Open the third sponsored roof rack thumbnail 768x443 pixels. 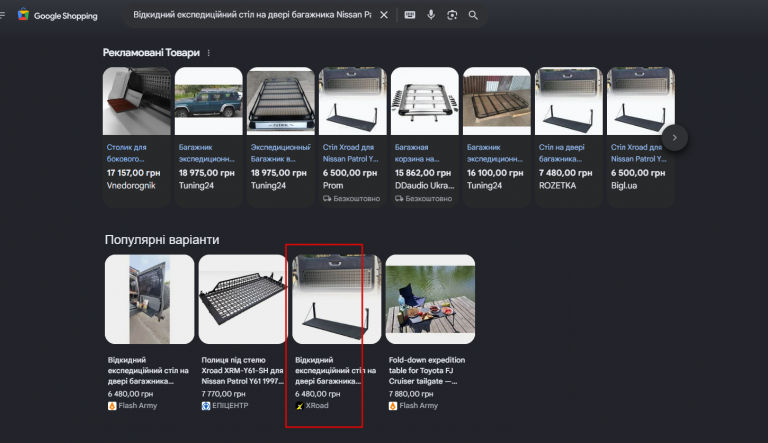coord(281,101)
